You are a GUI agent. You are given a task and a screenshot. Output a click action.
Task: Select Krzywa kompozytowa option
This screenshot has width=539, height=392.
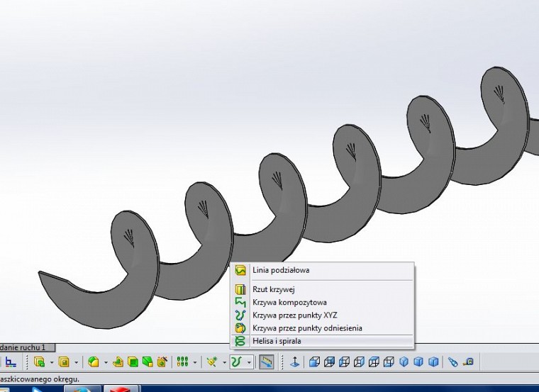pyautogui.click(x=323, y=303)
